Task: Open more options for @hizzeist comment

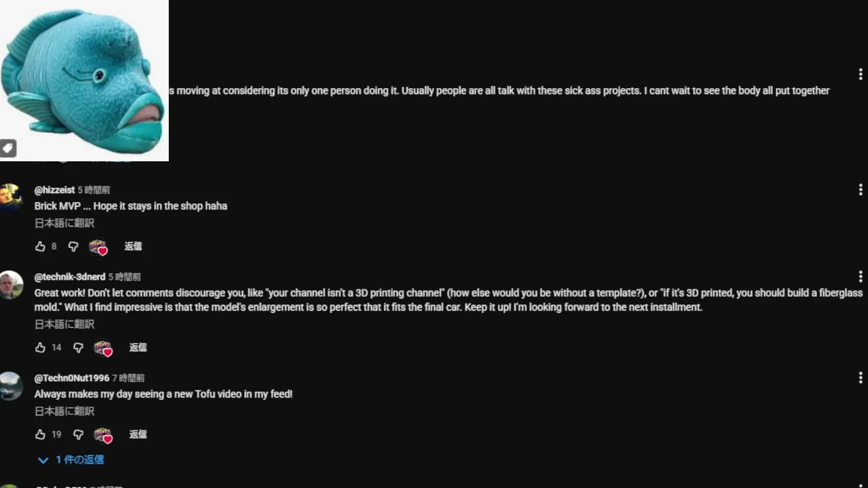Action: coord(860,190)
